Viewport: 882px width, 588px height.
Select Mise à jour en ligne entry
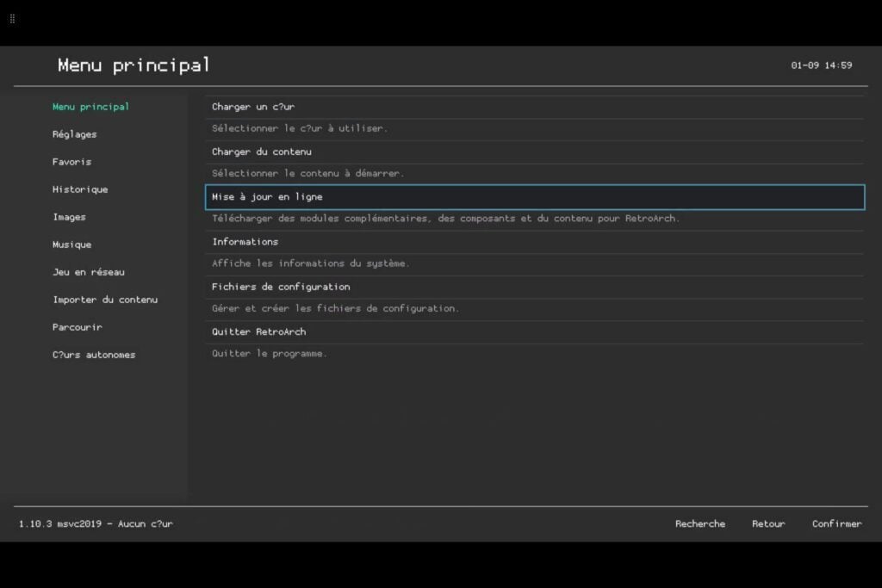click(x=534, y=197)
